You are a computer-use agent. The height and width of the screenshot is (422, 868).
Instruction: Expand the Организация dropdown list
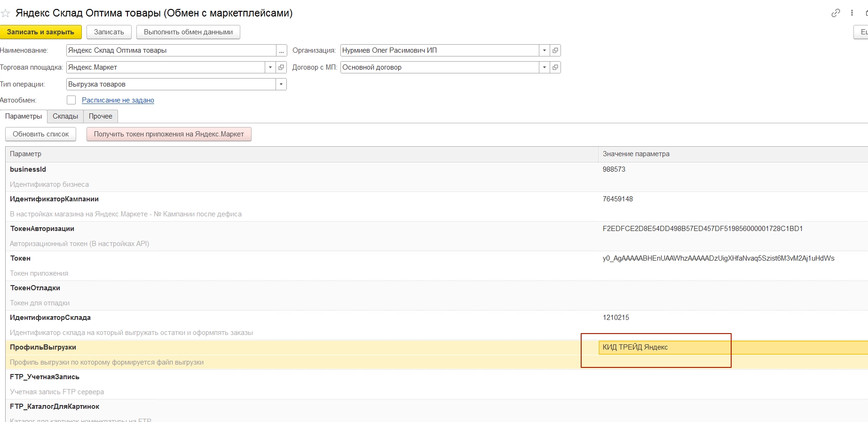pos(544,50)
